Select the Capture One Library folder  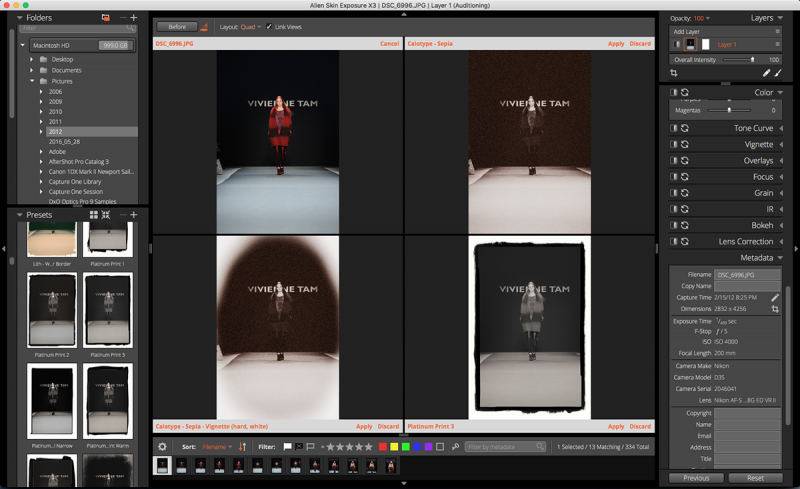(75, 182)
